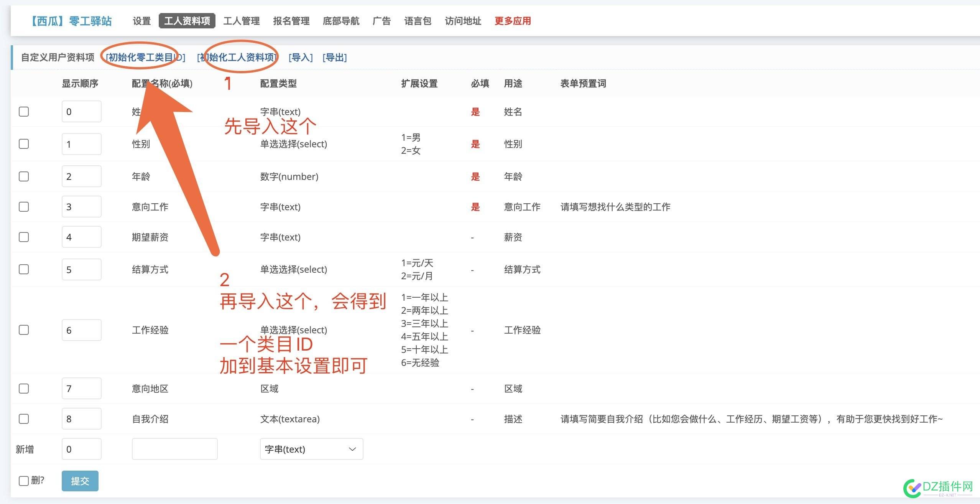
Task: Tick checkbox for 年龄 row
Action: click(24, 176)
